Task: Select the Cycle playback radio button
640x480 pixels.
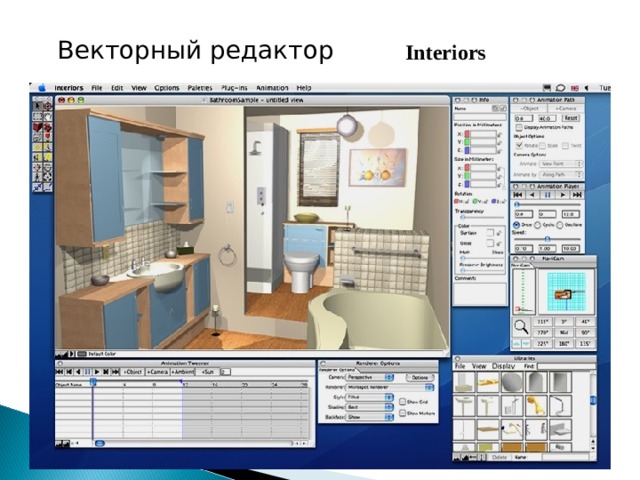Action: [538, 225]
